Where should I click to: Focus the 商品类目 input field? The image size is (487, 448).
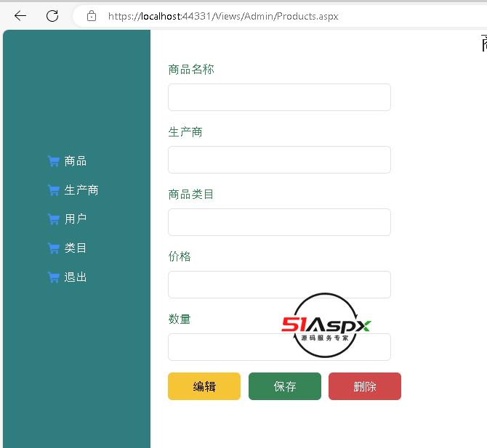click(279, 222)
